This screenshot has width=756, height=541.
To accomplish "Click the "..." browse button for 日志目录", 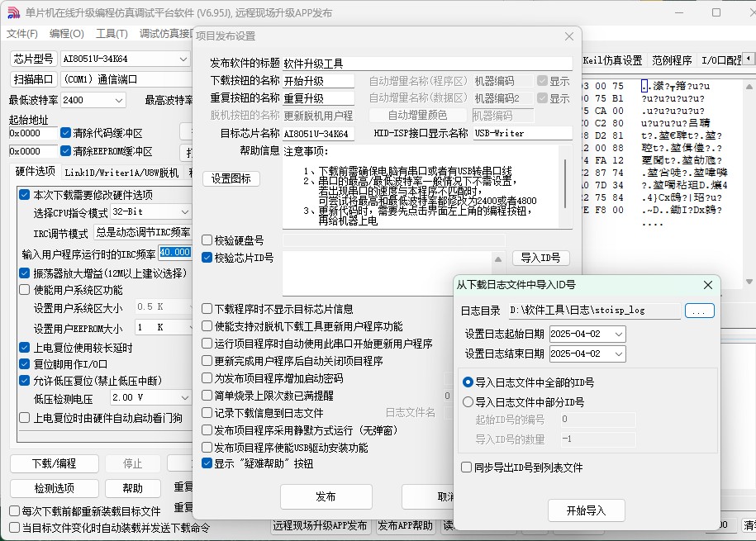I will (699, 311).
